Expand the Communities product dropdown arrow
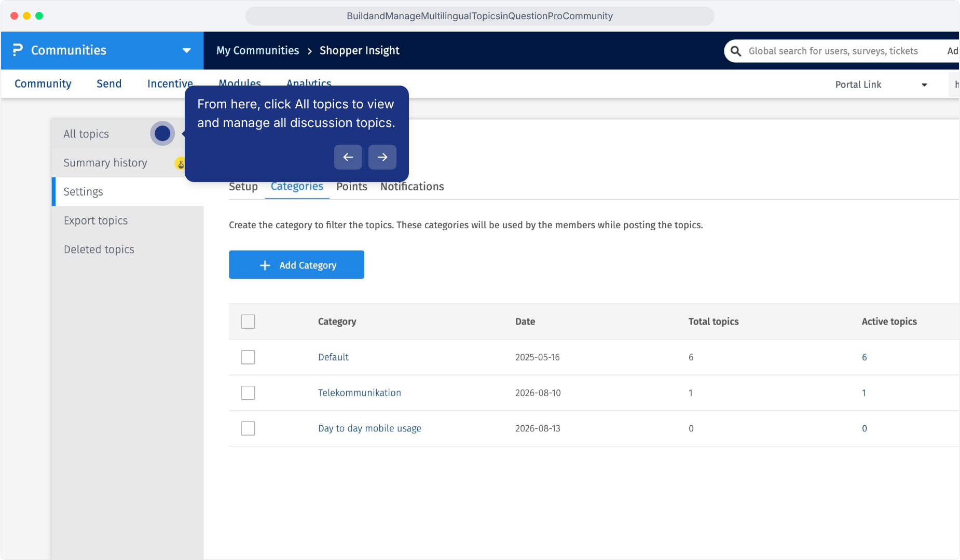Image resolution: width=960 pixels, height=560 pixels. 186,50
